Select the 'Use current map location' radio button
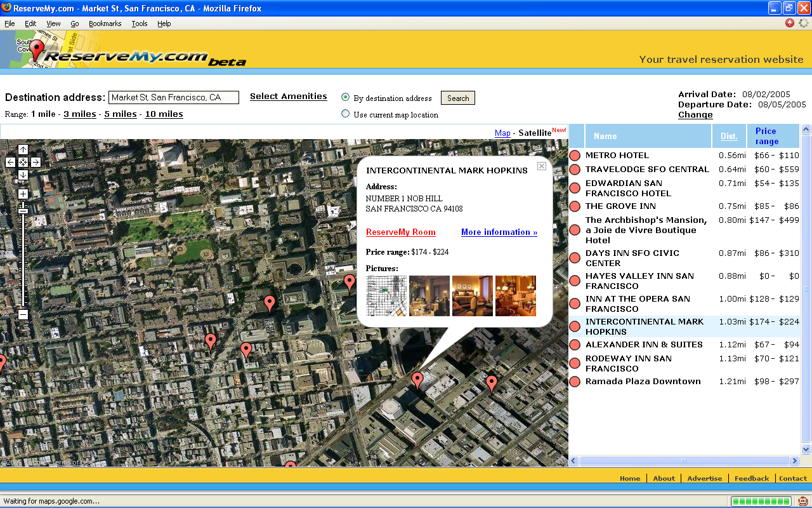Screen dimensions: 812x508 [346, 114]
